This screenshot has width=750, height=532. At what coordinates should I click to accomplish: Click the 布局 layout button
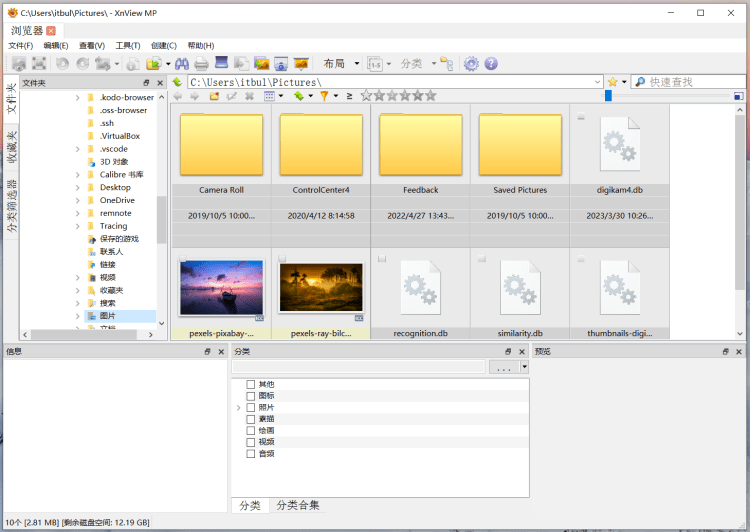click(x=334, y=64)
